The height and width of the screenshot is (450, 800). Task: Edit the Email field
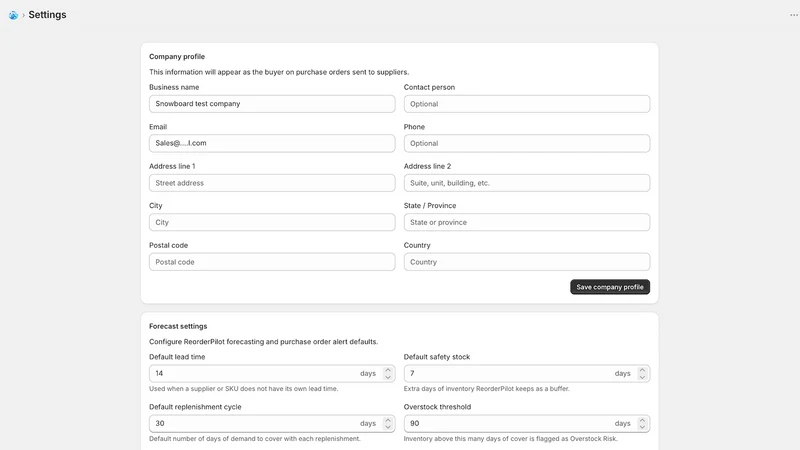pyautogui.click(x=272, y=143)
